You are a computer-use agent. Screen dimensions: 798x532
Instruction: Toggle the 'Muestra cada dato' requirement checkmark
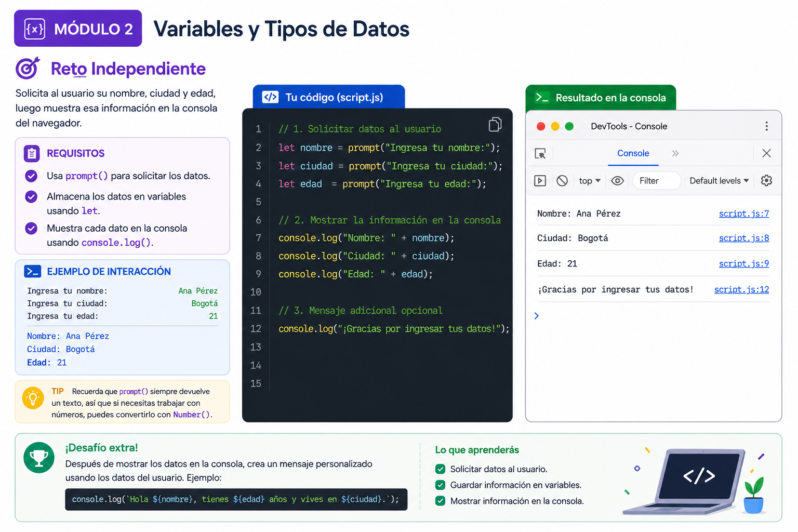point(31,229)
